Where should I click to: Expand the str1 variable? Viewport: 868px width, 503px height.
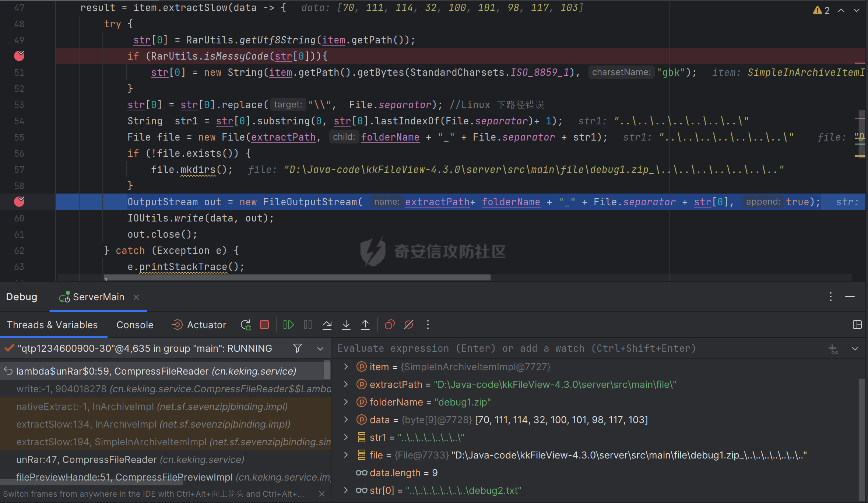coord(346,438)
